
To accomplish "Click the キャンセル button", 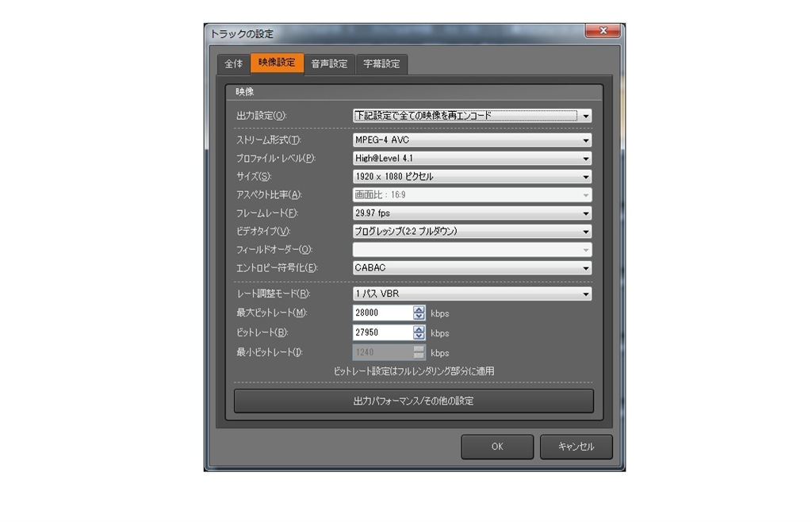I will click(576, 447).
